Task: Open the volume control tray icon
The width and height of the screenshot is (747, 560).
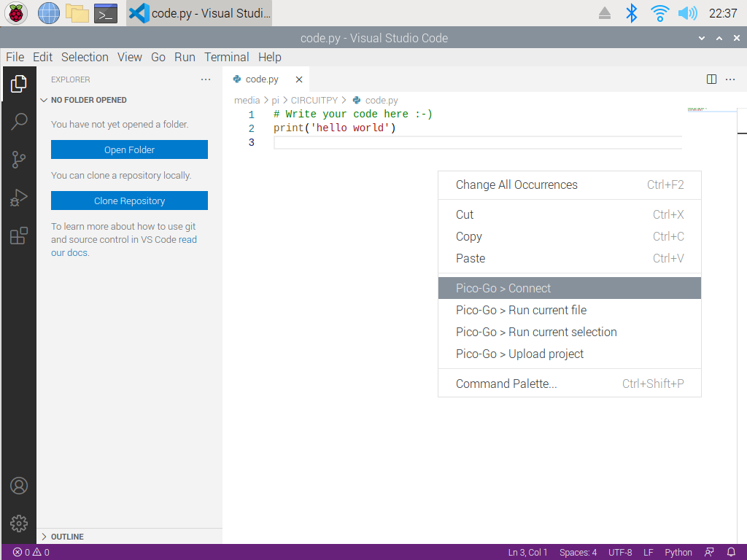Action: pos(687,13)
